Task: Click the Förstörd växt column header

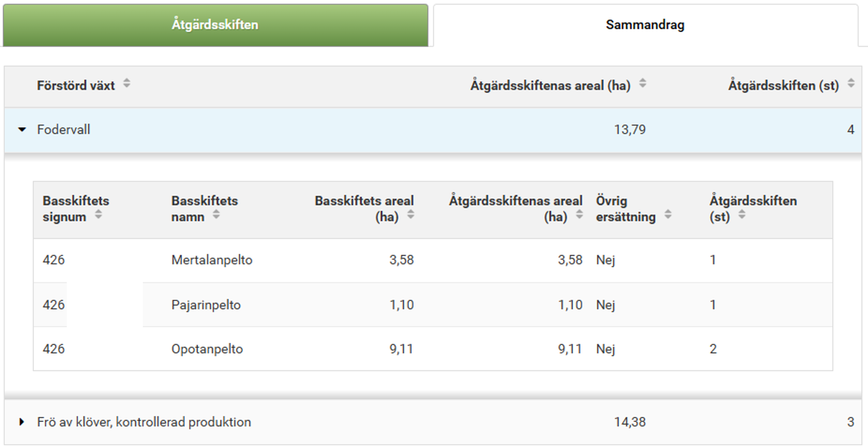Action: click(x=76, y=86)
